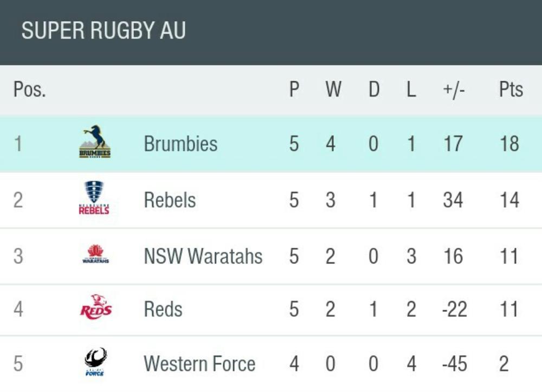Click the Pos. column header
Screen dimensions: 542x392
click(x=30, y=90)
